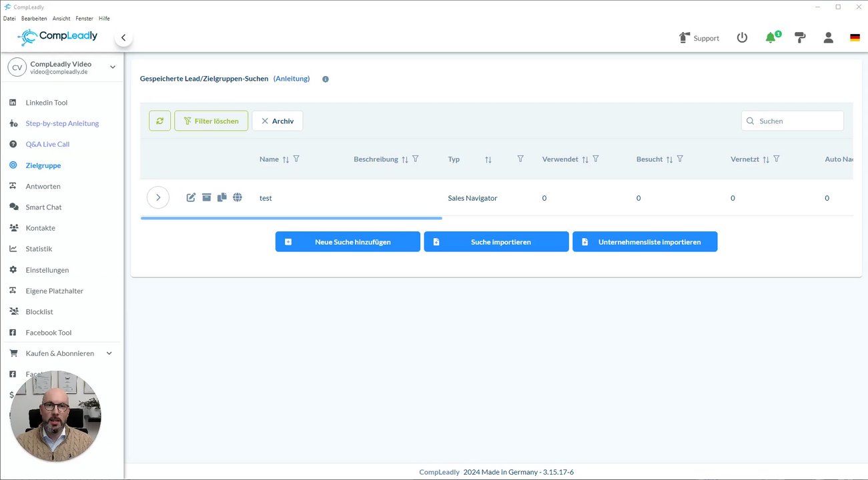Change language via German flag
This screenshot has width=868, height=480.
click(x=855, y=38)
